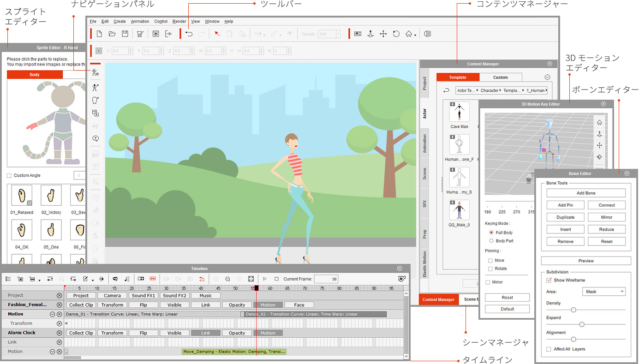Click the timeline Play button
Screen dimensions: 639x364
tap(264, 279)
